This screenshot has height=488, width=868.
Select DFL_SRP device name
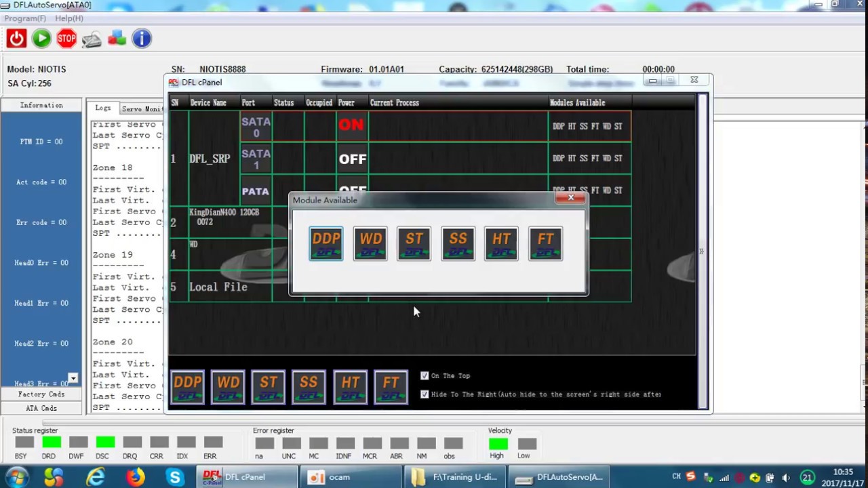210,159
